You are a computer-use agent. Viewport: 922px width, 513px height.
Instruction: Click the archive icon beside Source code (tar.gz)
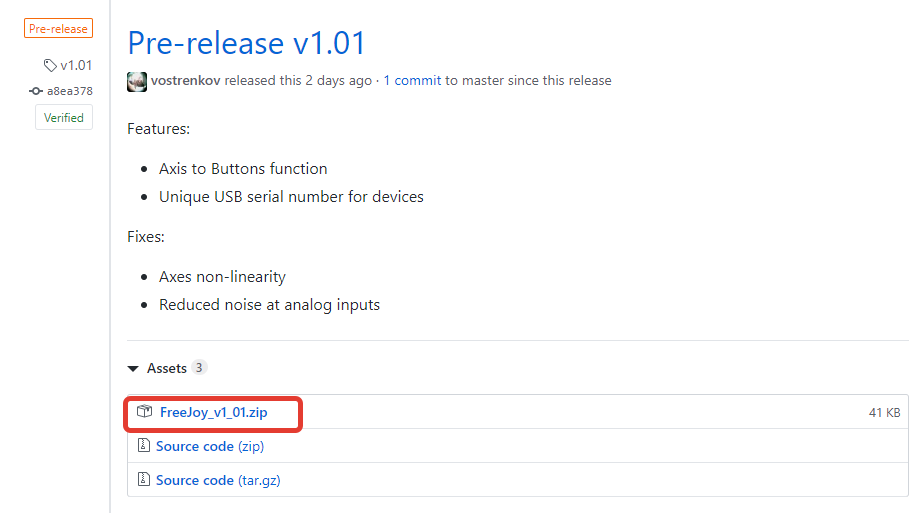tap(144, 480)
